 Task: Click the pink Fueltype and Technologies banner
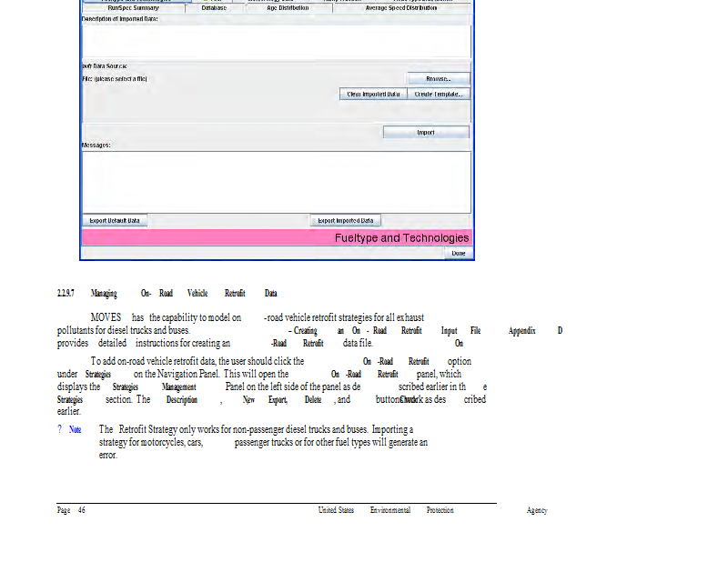tap(276, 237)
